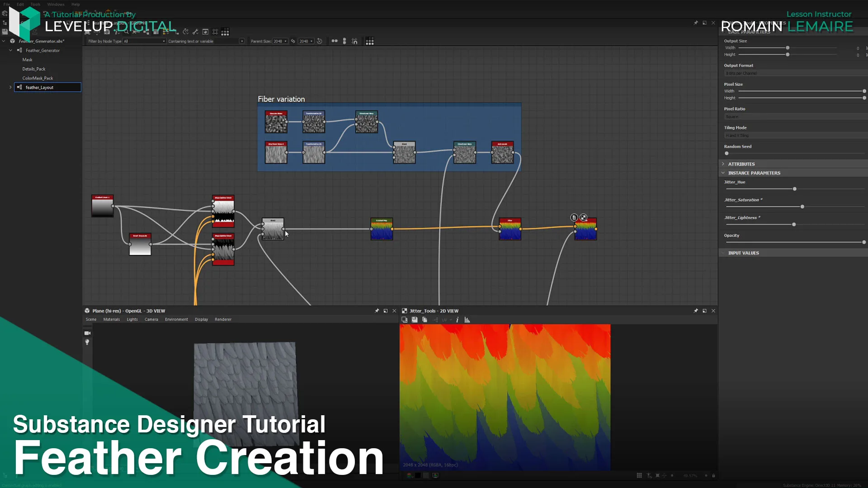The width and height of the screenshot is (868, 488).
Task: Click the histogram icon in 2D view toolbar
Action: point(467,320)
